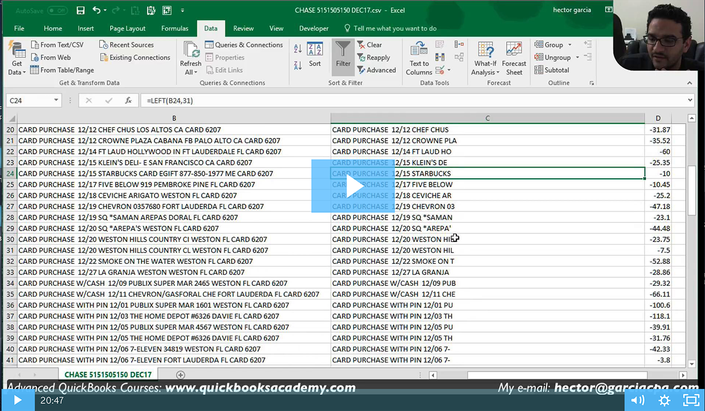Image resolution: width=705 pixels, height=411 pixels.
Task: Open Advanced filter options
Action: click(377, 70)
